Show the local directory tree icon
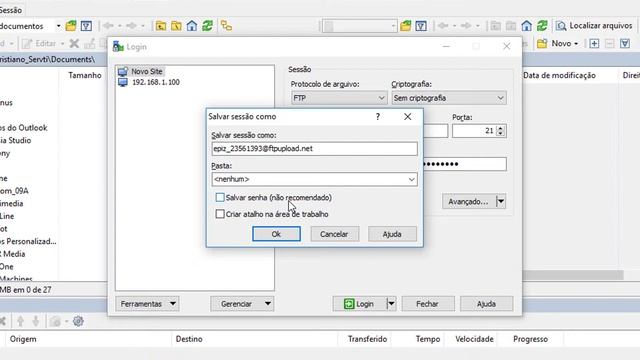The image size is (640, 360). (x=227, y=26)
